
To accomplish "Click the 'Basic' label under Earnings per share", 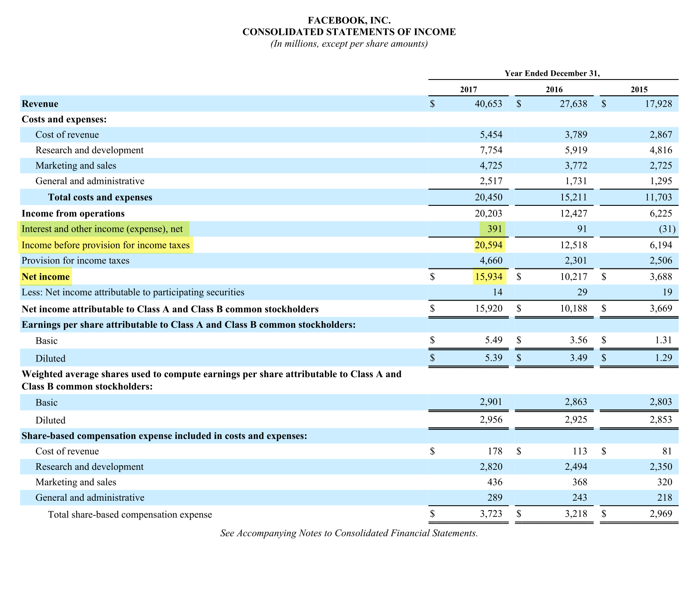I will [x=47, y=341].
